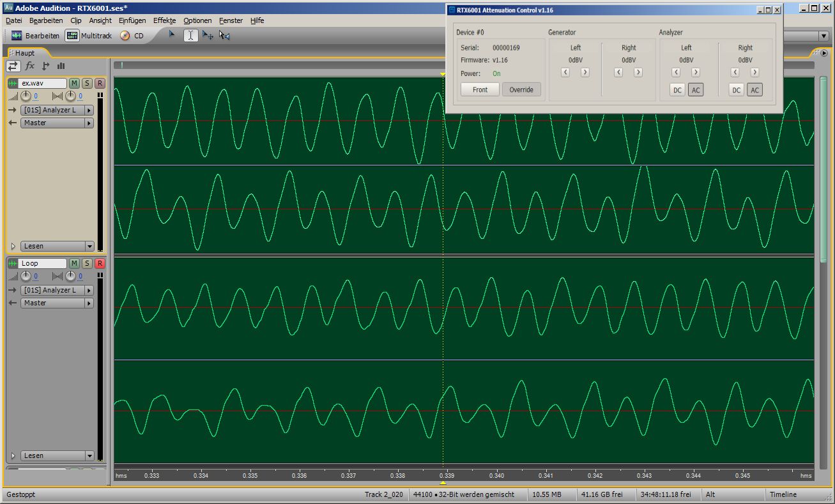The image size is (835, 504).
Task: Select the move/copy clip tool
Action: click(x=208, y=35)
